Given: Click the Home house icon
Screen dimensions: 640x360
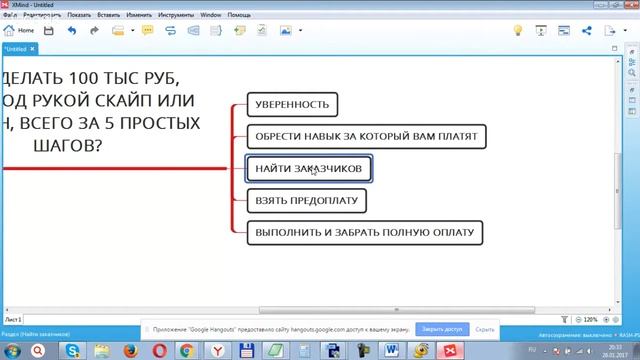Looking at the screenshot, I should click(x=9, y=30).
